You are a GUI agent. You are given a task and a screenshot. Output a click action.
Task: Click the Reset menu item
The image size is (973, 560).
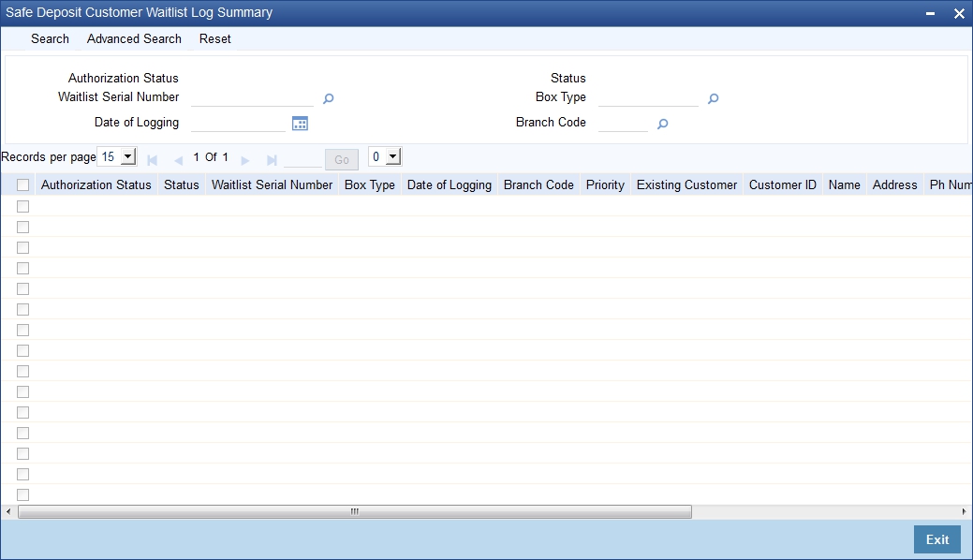point(214,38)
